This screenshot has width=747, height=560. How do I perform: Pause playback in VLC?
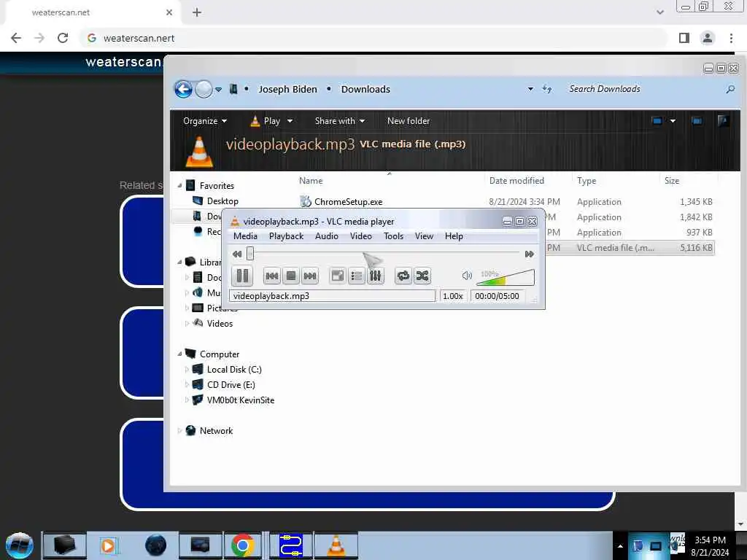pos(242,276)
